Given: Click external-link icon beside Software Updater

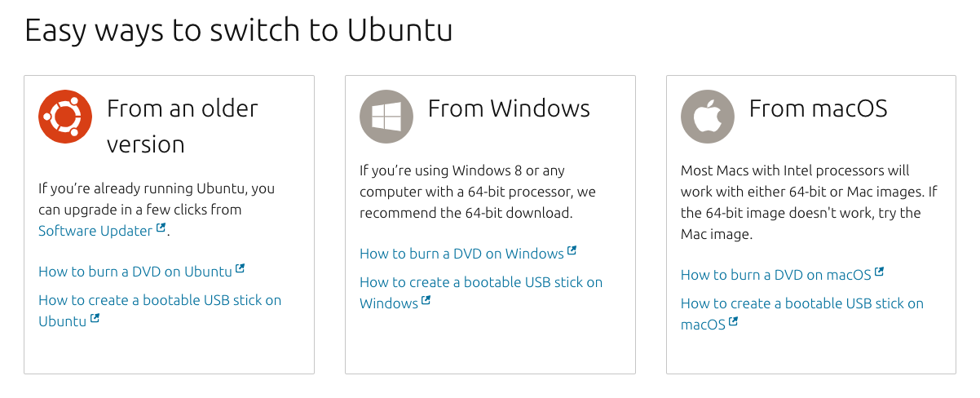Looking at the screenshot, I should tap(161, 228).
